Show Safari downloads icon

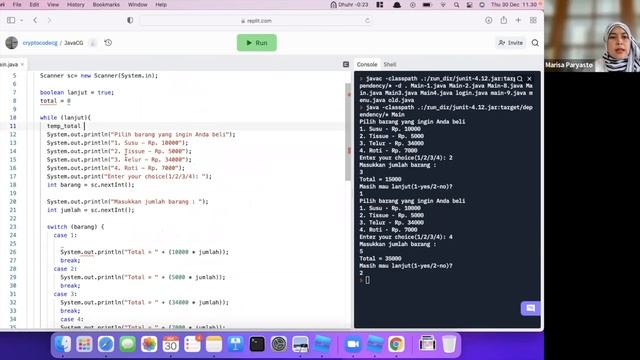(489, 20)
